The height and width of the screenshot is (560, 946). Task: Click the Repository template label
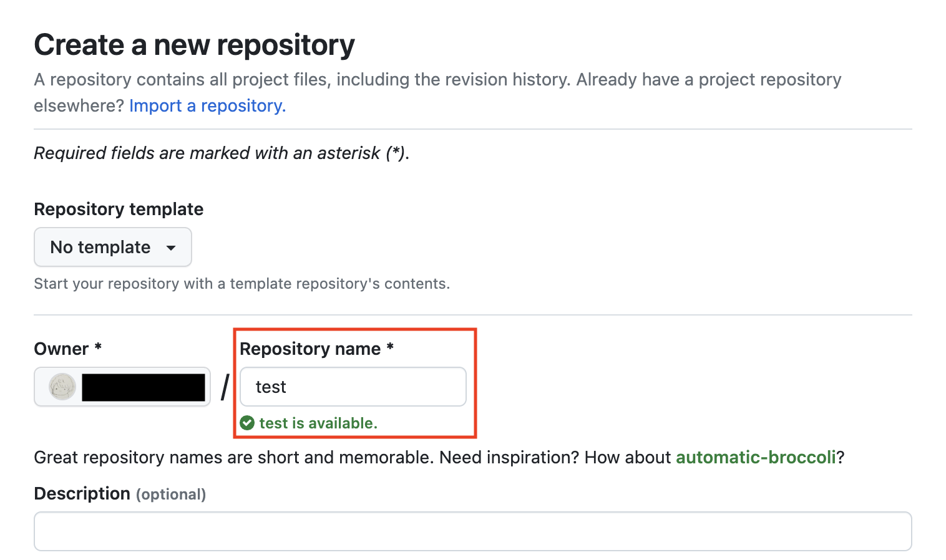pos(119,209)
